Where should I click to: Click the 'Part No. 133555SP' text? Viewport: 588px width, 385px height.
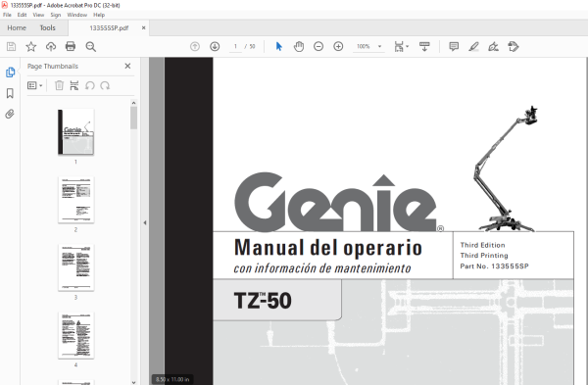[x=494, y=266]
